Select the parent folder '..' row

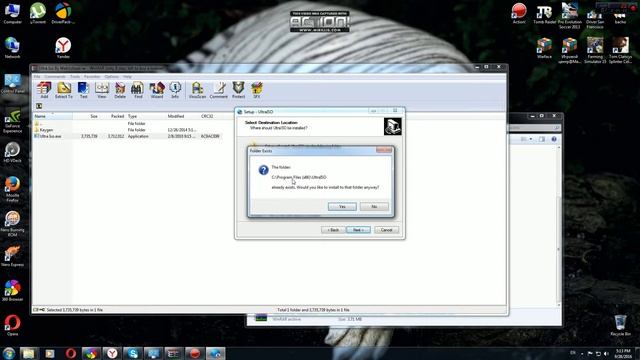tap(128, 123)
